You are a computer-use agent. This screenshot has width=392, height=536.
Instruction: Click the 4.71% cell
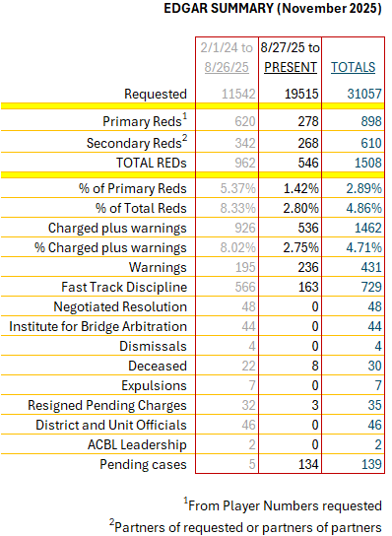click(x=364, y=247)
